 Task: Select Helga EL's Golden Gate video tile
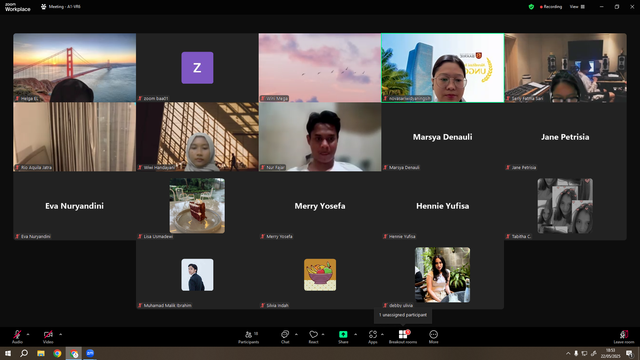click(75, 67)
